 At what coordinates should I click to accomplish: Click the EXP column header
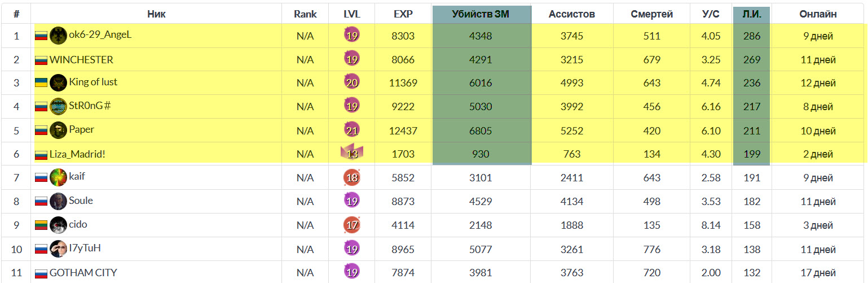(403, 14)
